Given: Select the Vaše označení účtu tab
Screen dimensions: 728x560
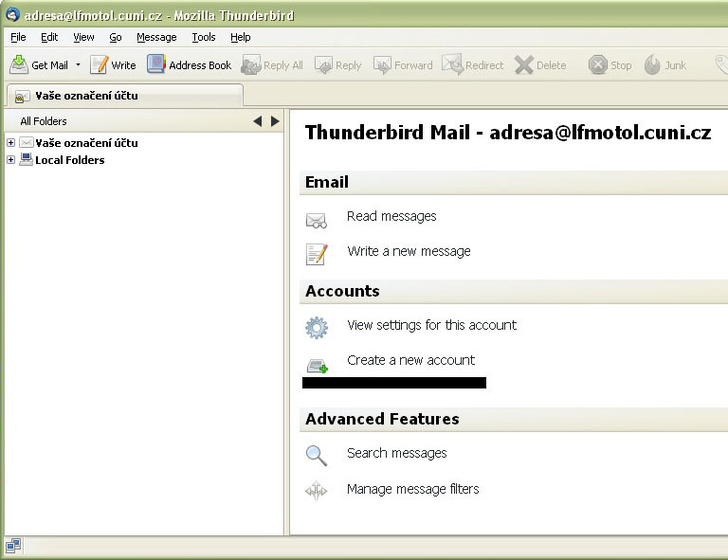Looking at the screenshot, I should pos(124,96).
